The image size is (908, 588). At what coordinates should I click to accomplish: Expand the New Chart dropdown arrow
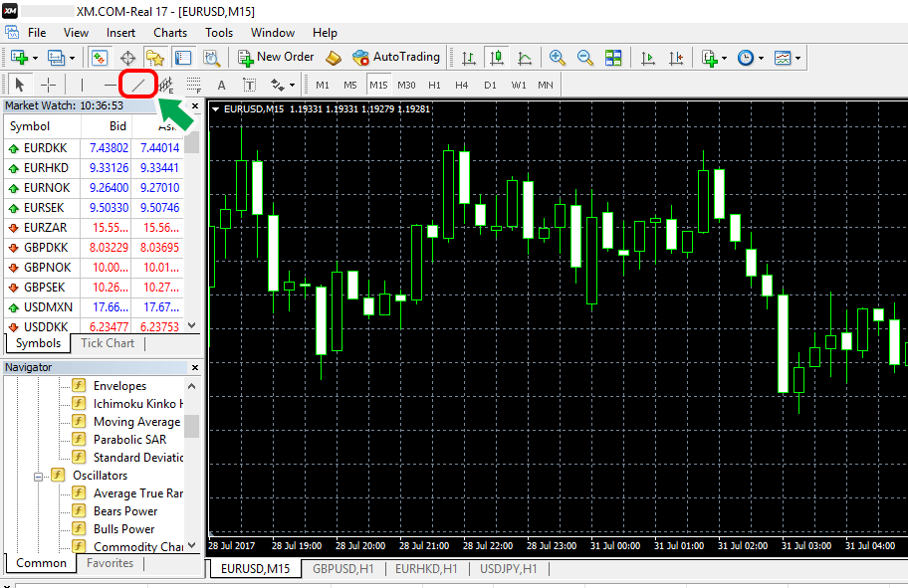[35, 58]
